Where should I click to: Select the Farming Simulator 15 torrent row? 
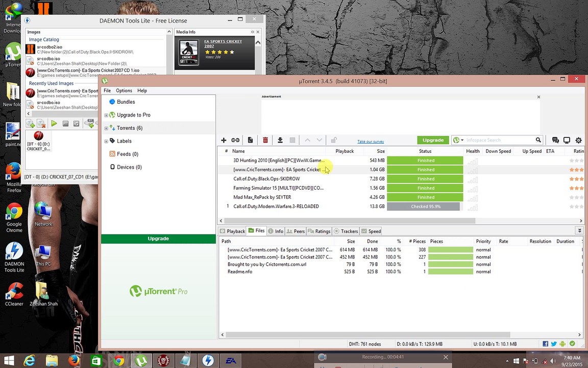400,188
